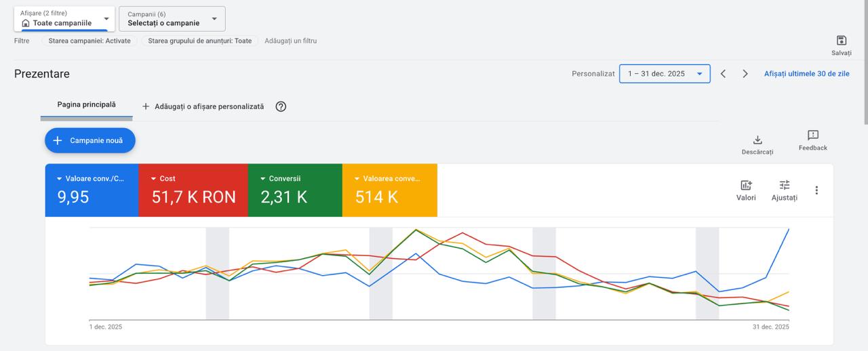
Task: Click the 1 dec. 2025 axis label
Action: (106, 327)
